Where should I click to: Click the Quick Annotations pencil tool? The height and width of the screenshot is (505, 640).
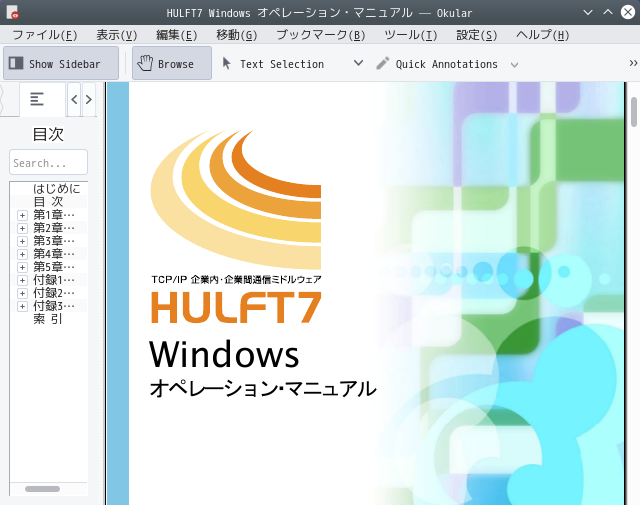pyautogui.click(x=437, y=64)
